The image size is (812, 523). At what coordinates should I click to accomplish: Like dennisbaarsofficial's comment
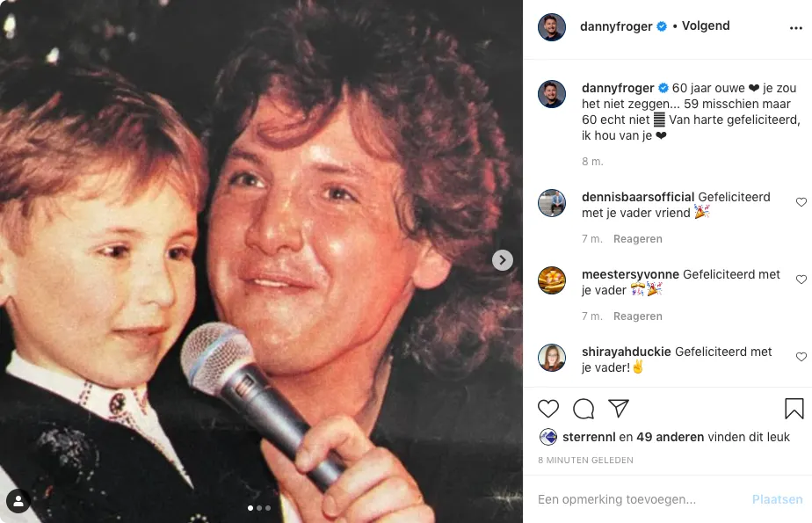[801, 202]
